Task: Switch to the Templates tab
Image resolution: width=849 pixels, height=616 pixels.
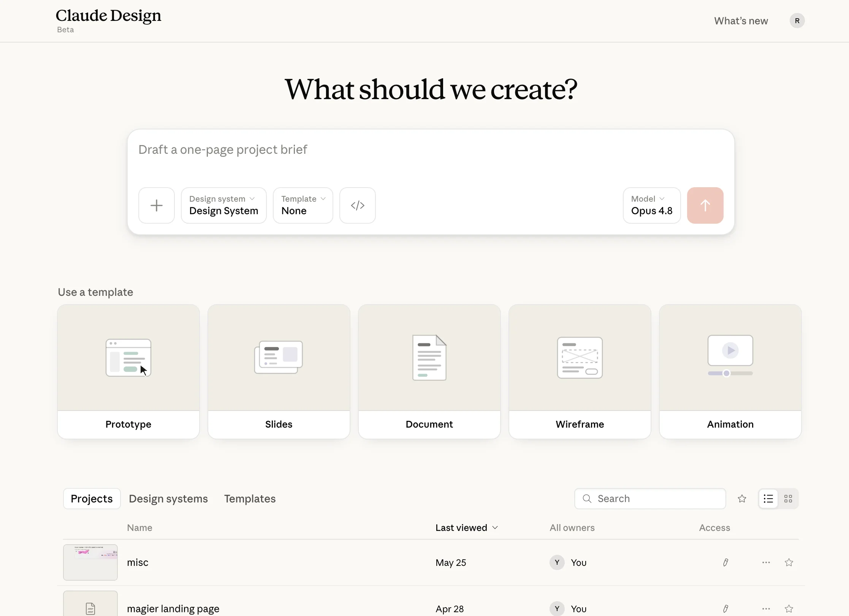Action: 250,499
